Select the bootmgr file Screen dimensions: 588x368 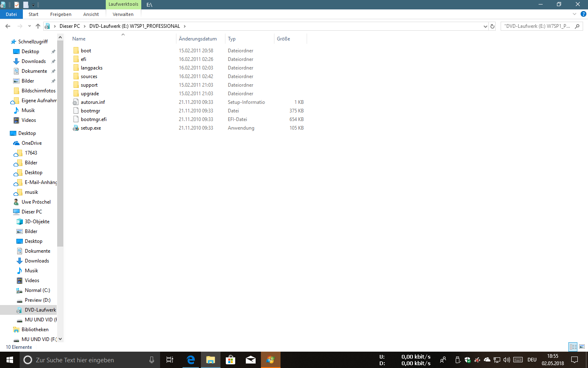90,111
